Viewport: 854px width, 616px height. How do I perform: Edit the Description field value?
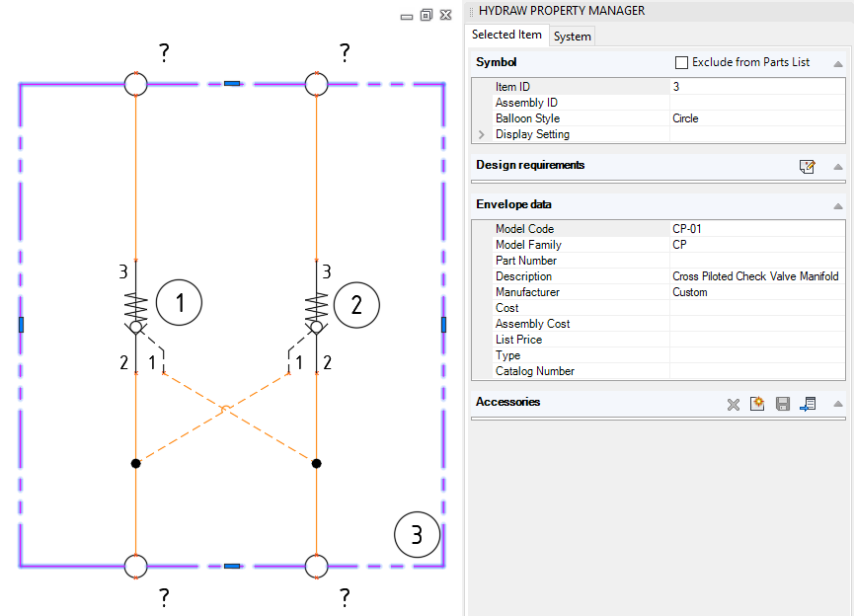[x=755, y=276]
